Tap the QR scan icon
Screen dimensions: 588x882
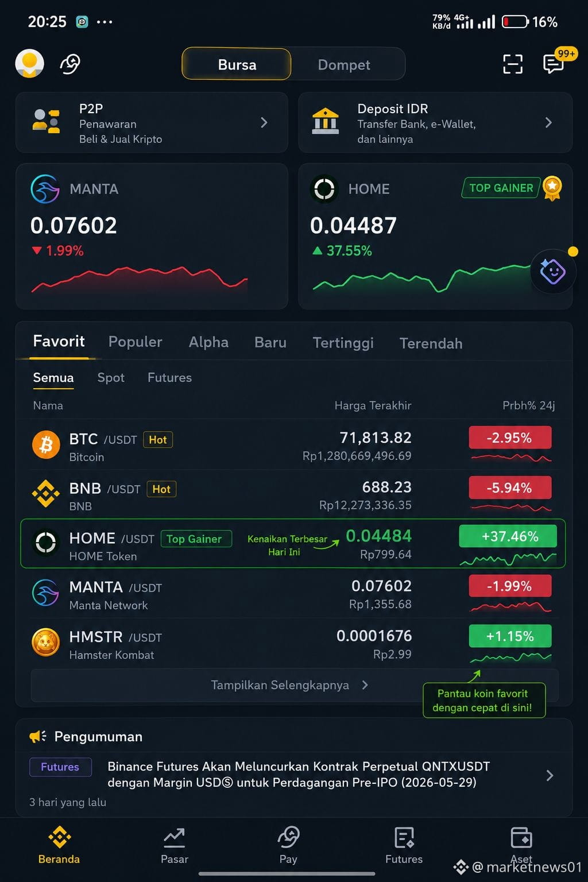[512, 64]
